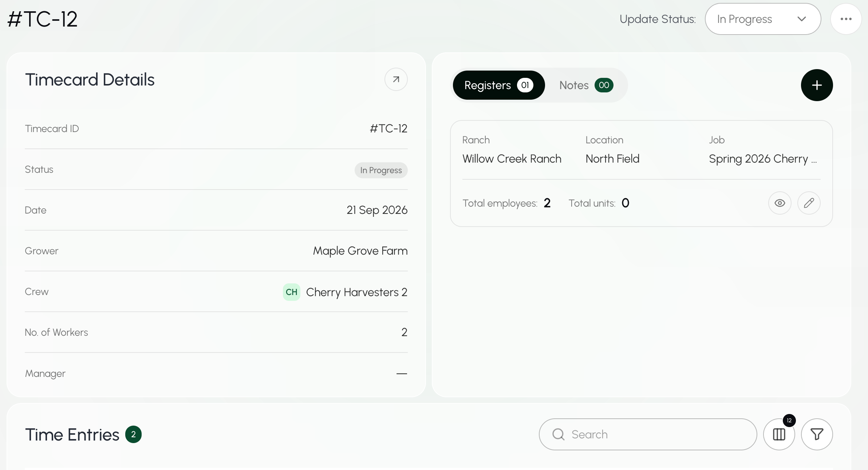868x470 pixels.
Task: Click the truncated Spring 2026 Cherry job name
Action: pyautogui.click(x=763, y=159)
